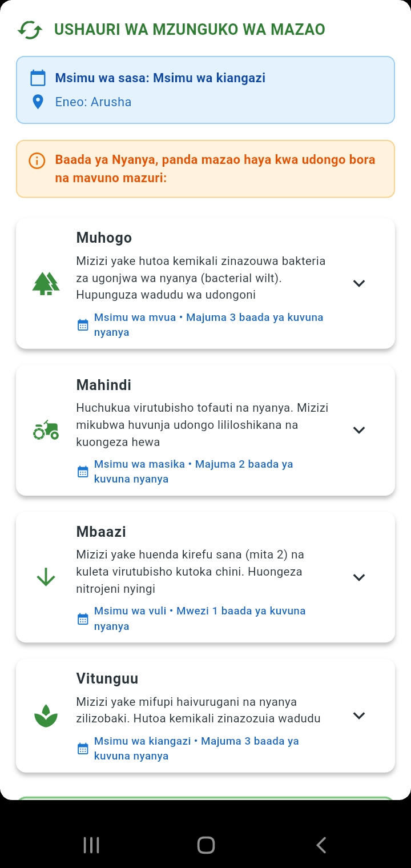
Task: Tap the calendar icon beside Msimu wa sasa
Action: 38,78
